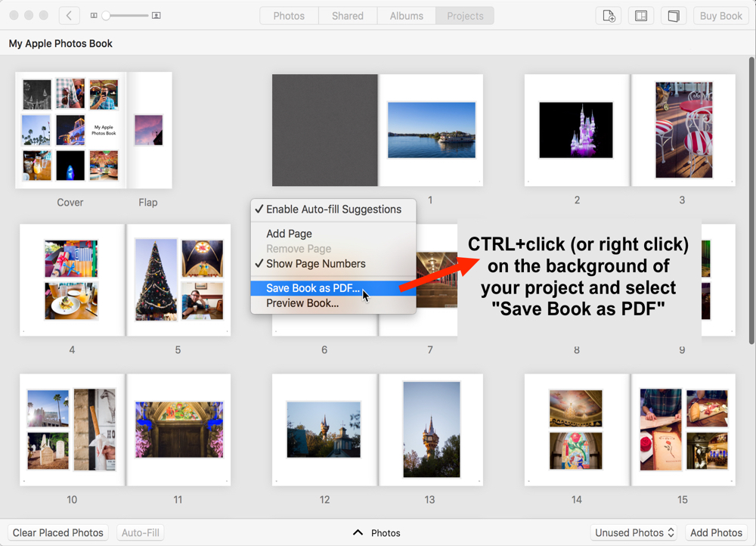
Task: Switch to the Shared tab
Action: pos(347,15)
